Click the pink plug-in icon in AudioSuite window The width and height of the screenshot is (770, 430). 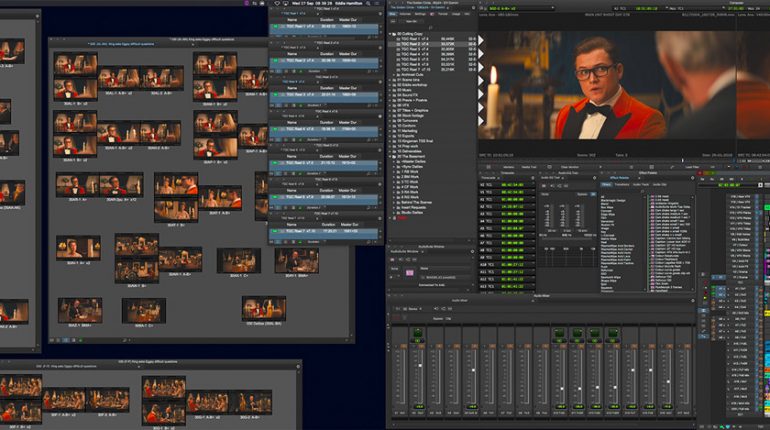coord(410,273)
